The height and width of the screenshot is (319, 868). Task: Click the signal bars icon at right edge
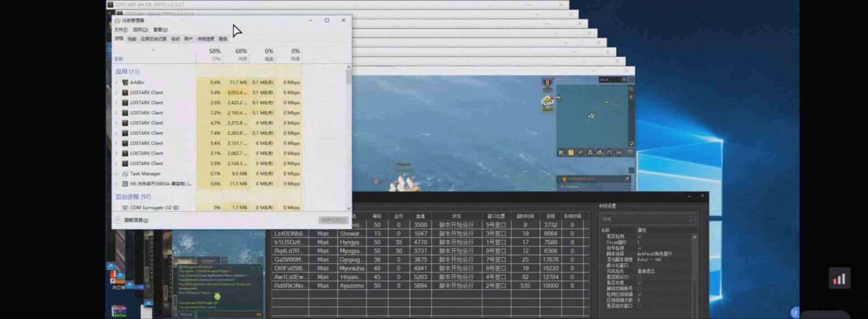839,279
